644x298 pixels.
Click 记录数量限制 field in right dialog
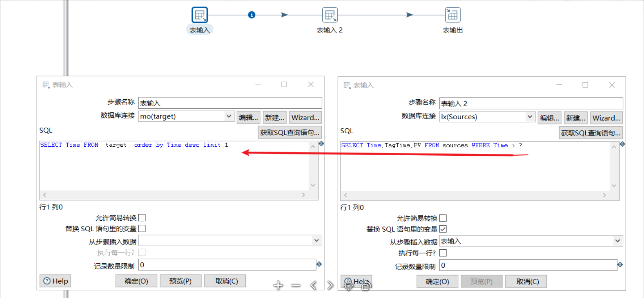pyautogui.click(x=528, y=265)
